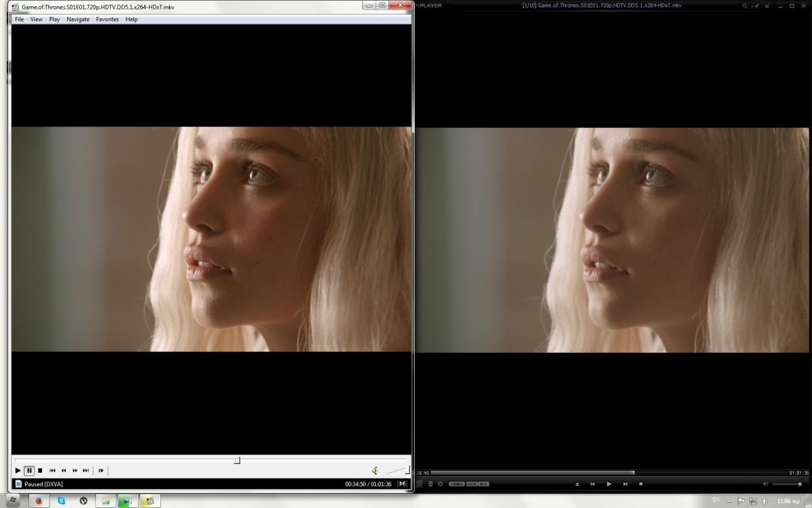The height and width of the screenshot is (508, 812).
Task: Click the KMPlayer compact-mode arrow icon
Action: 767,5
